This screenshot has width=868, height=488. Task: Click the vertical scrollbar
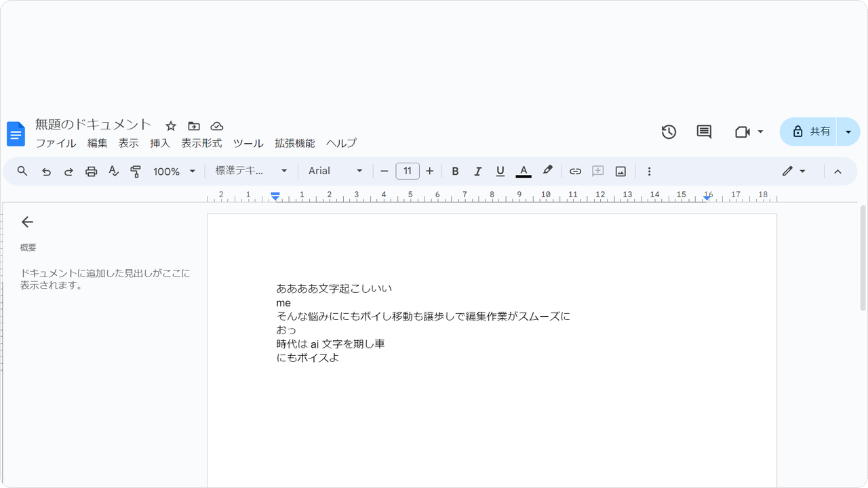tap(863, 258)
